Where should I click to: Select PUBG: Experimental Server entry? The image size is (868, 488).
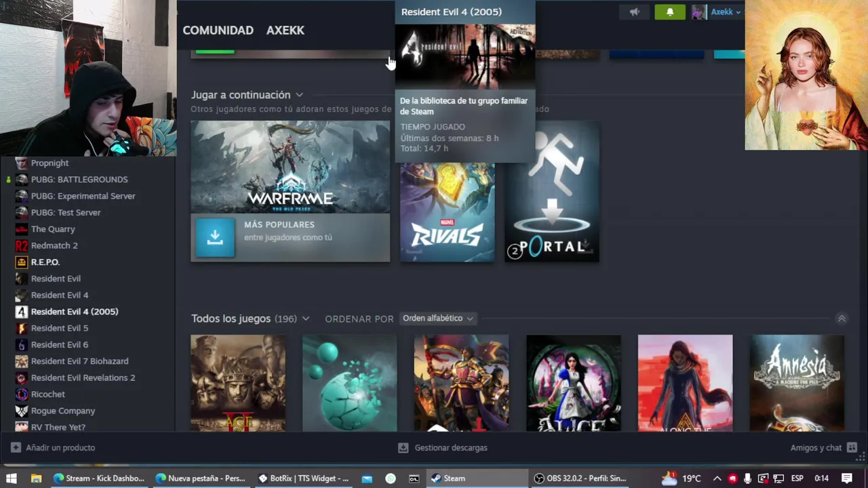point(83,196)
